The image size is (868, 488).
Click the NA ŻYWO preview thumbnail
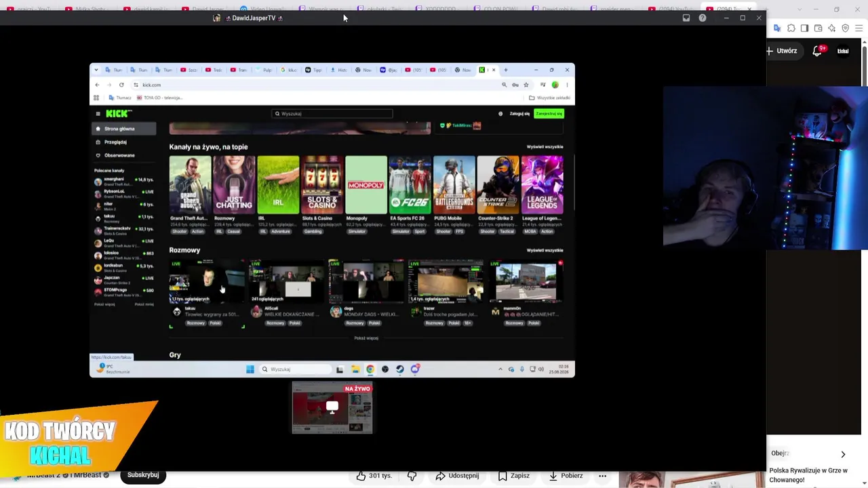(332, 407)
